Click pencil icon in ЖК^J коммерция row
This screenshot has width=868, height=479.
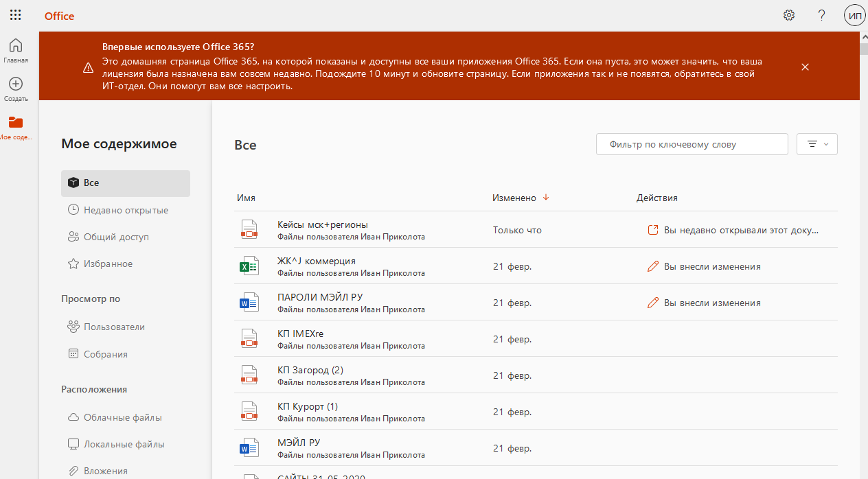653,266
